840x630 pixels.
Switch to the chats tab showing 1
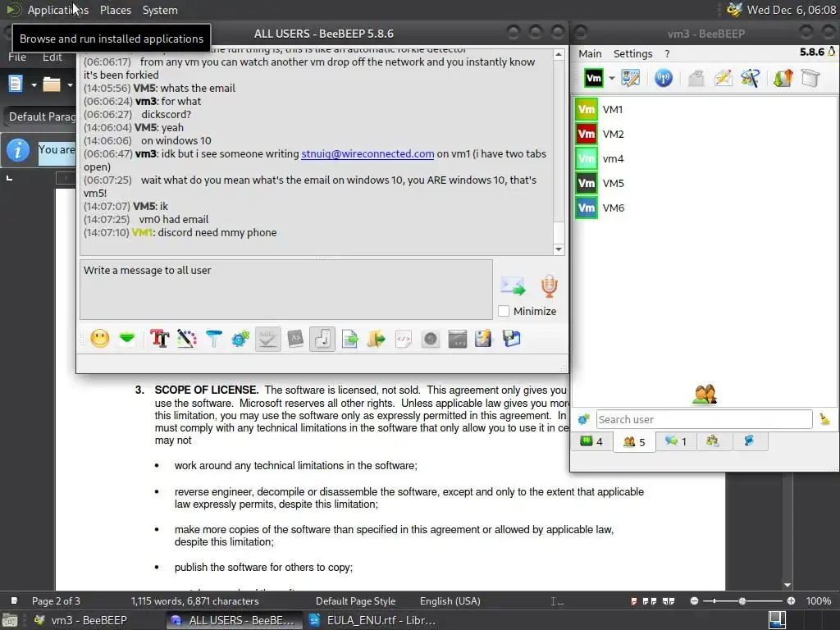[x=676, y=441]
